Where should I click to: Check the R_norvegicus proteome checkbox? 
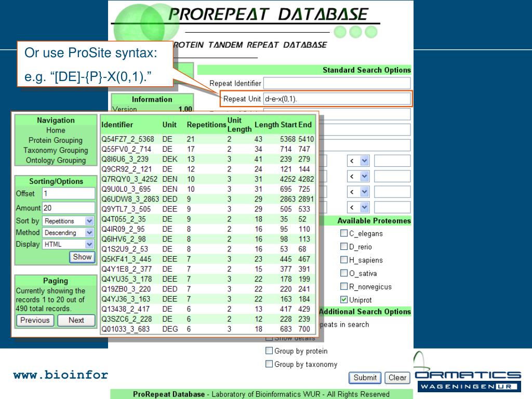344,286
